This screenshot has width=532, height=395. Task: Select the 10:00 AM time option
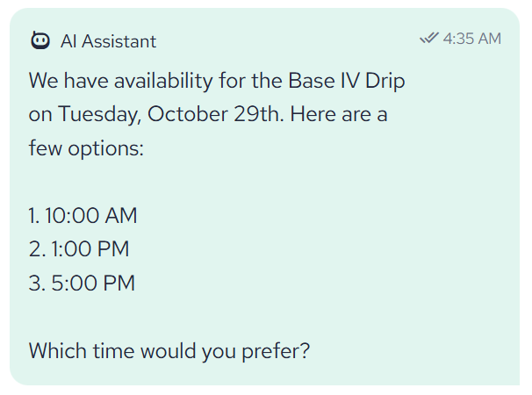click(91, 216)
